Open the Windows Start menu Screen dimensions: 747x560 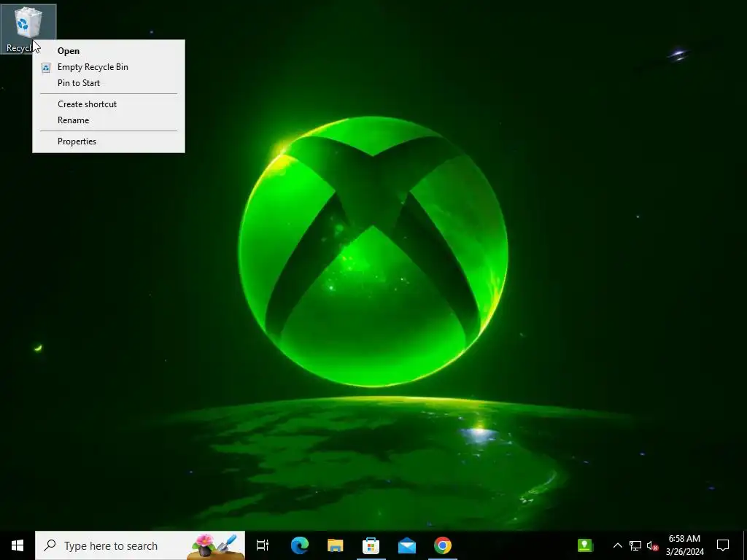(18, 545)
